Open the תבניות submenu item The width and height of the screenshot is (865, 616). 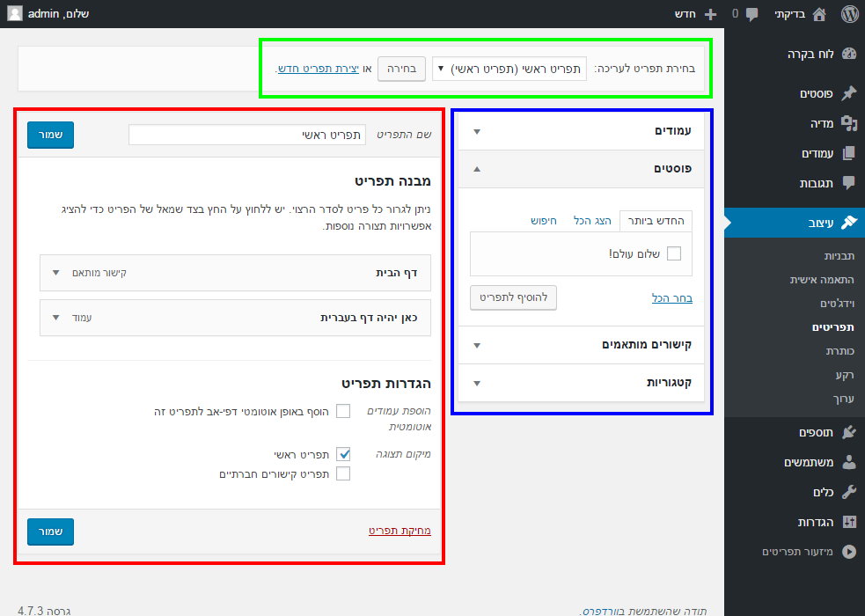(x=839, y=256)
